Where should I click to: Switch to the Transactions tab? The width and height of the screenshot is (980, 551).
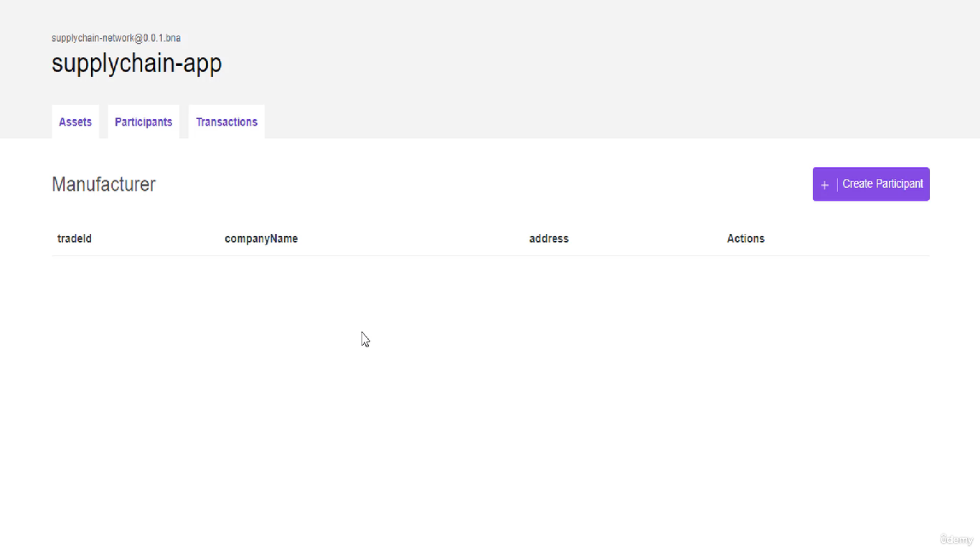coord(226,121)
